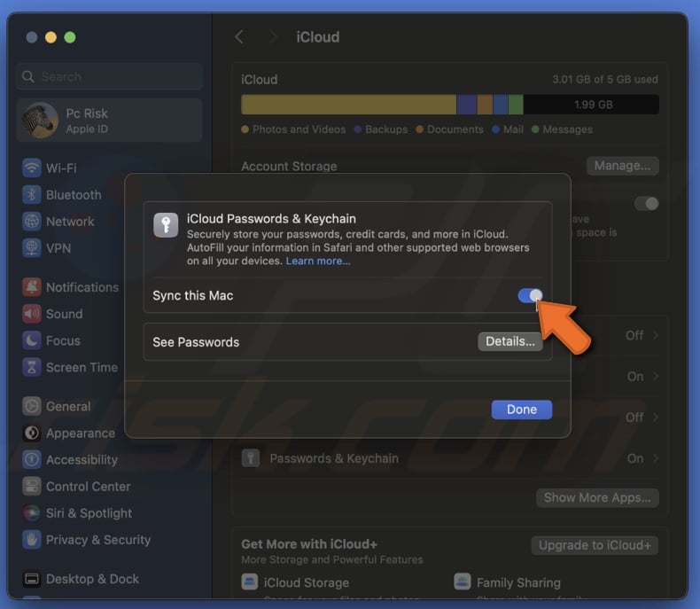
Task: Select Bluetooth label in sidebar
Action: pyautogui.click(x=74, y=195)
